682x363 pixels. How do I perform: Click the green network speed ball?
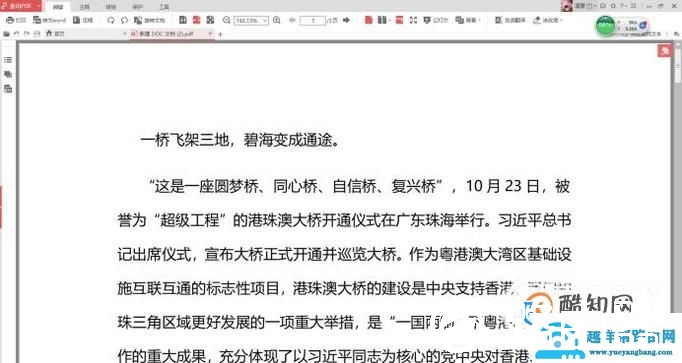(605, 26)
